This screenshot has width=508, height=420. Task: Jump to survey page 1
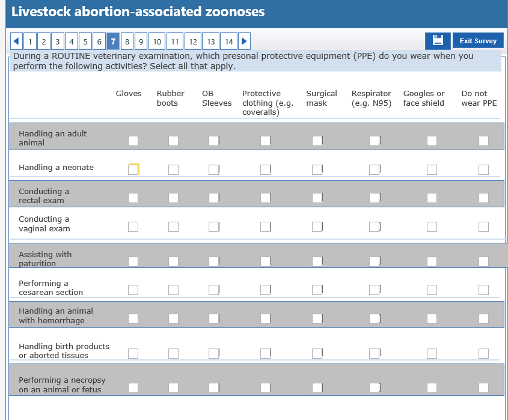30,41
